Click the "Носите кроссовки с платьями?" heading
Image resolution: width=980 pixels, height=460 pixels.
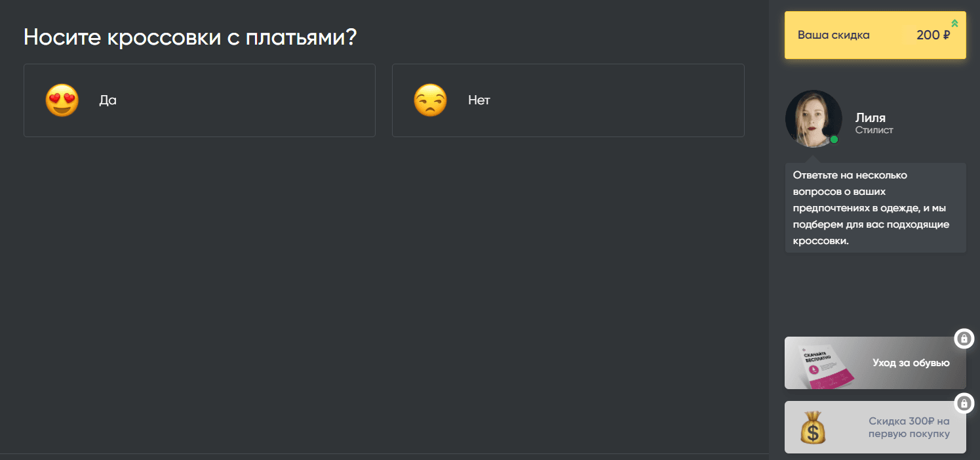(190, 37)
